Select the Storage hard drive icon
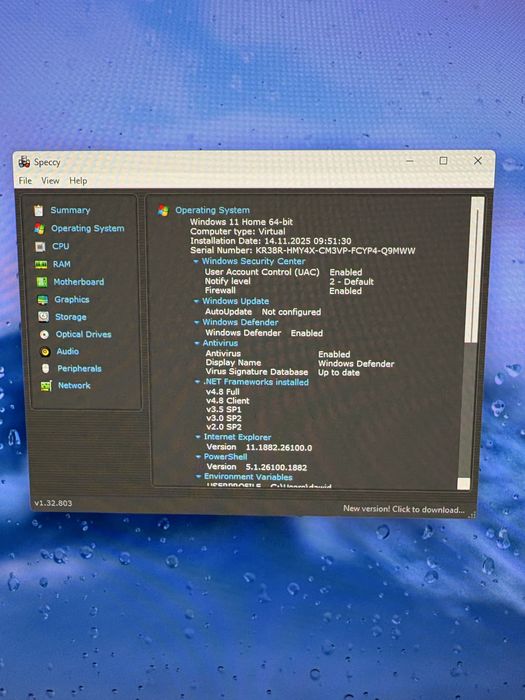Screen dimensions: 525x700 coord(43,317)
